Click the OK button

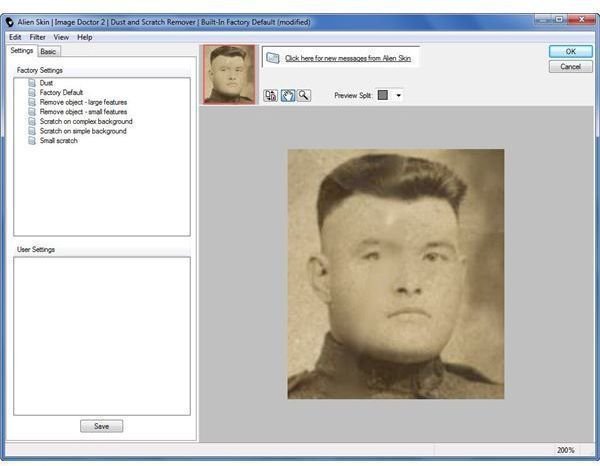(571, 51)
